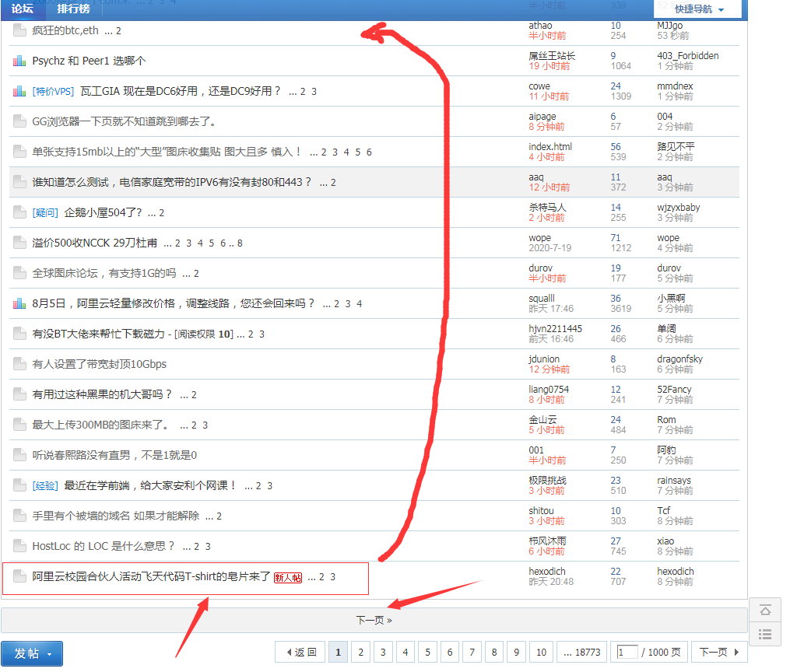Screen dimensions: 790x672
Task: Go to page 3 in pagination
Action: pyautogui.click(x=383, y=653)
